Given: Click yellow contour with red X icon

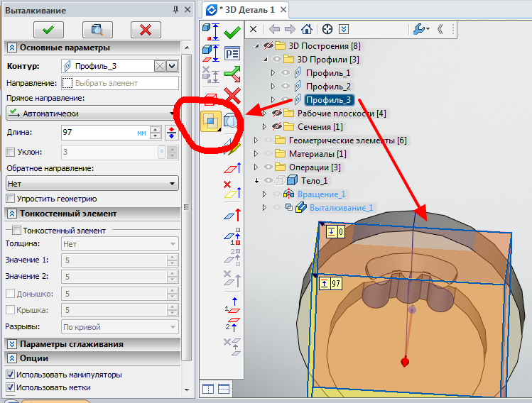Looking at the screenshot, I should tap(232, 189).
